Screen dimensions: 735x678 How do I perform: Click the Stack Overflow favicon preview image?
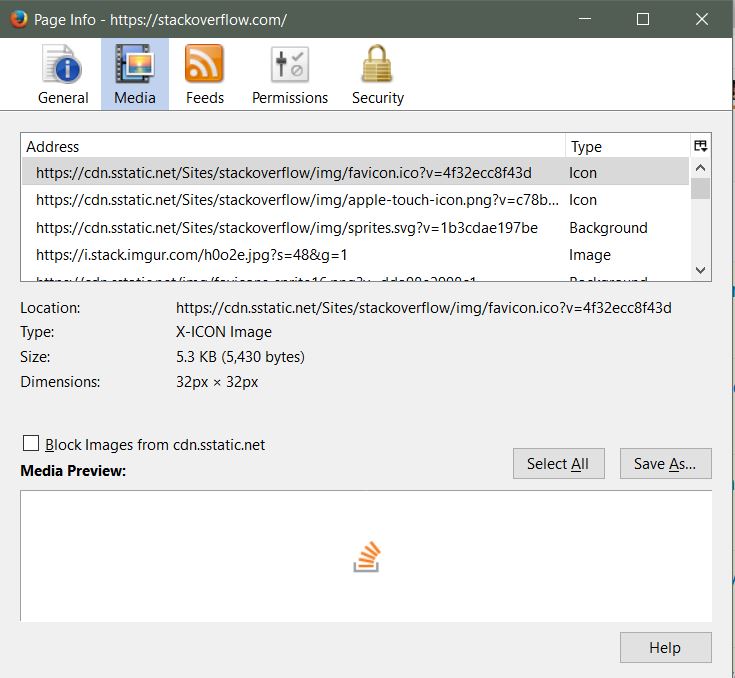(366, 557)
